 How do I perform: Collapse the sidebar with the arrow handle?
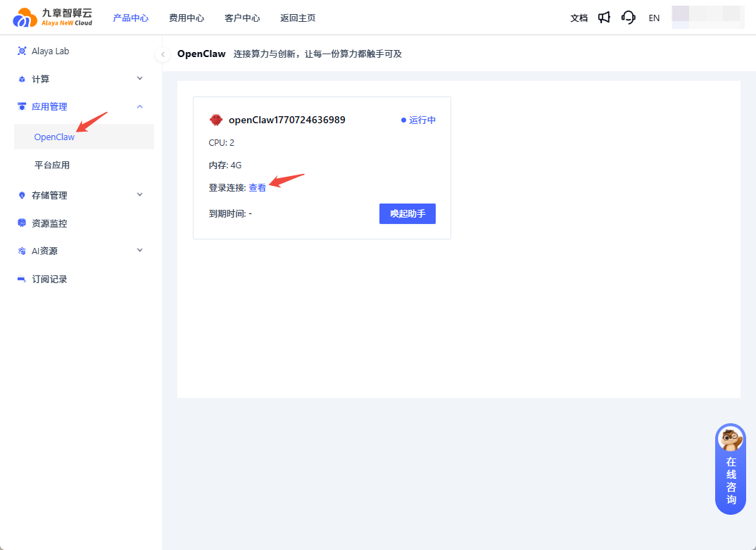163,54
